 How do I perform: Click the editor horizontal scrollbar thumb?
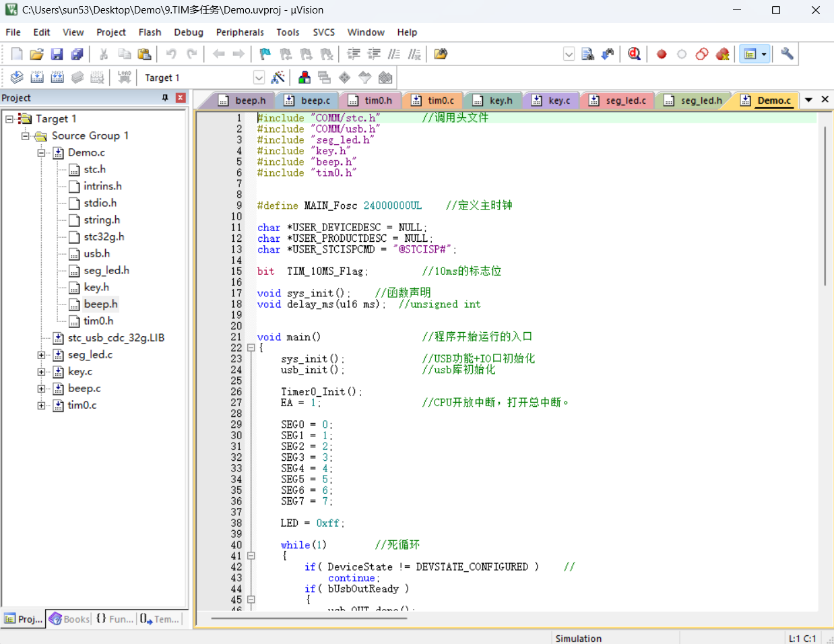[309, 618]
